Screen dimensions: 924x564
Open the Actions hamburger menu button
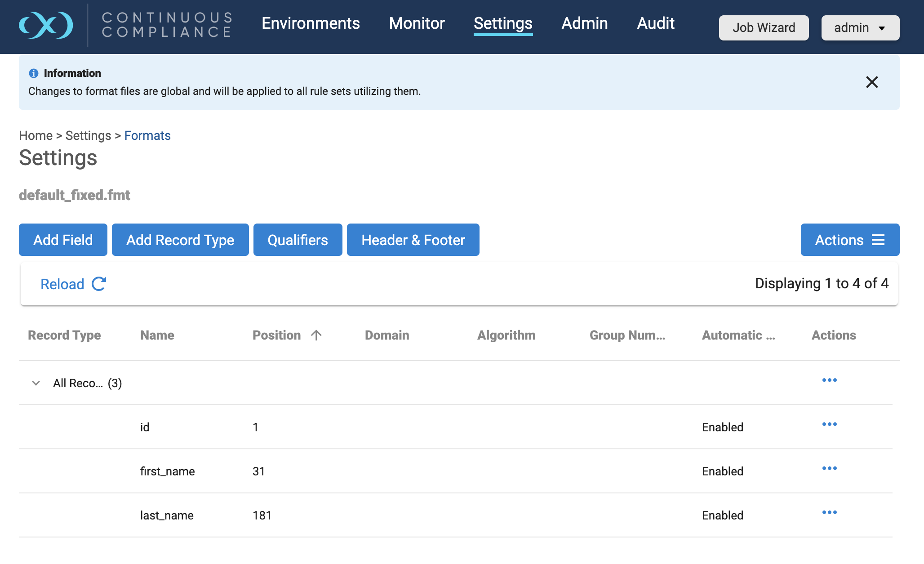pyautogui.click(x=849, y=240)
